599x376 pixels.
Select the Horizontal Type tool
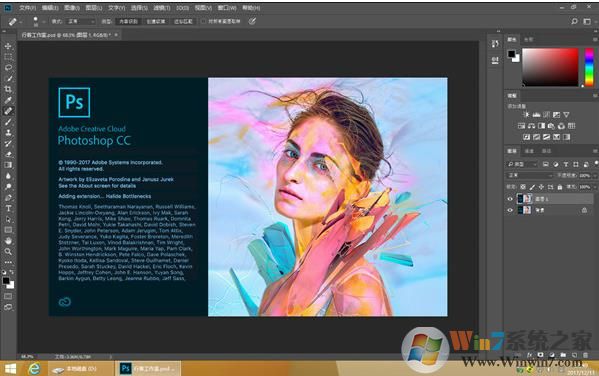click(8, 208)
